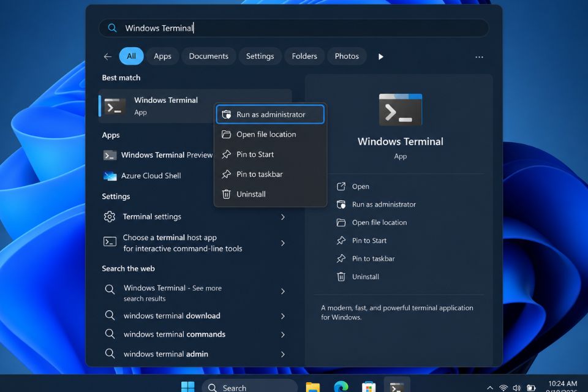Screen dimensions: 588x392
Task: Switch to the Photos filter tab
Action: pos(347,56)
